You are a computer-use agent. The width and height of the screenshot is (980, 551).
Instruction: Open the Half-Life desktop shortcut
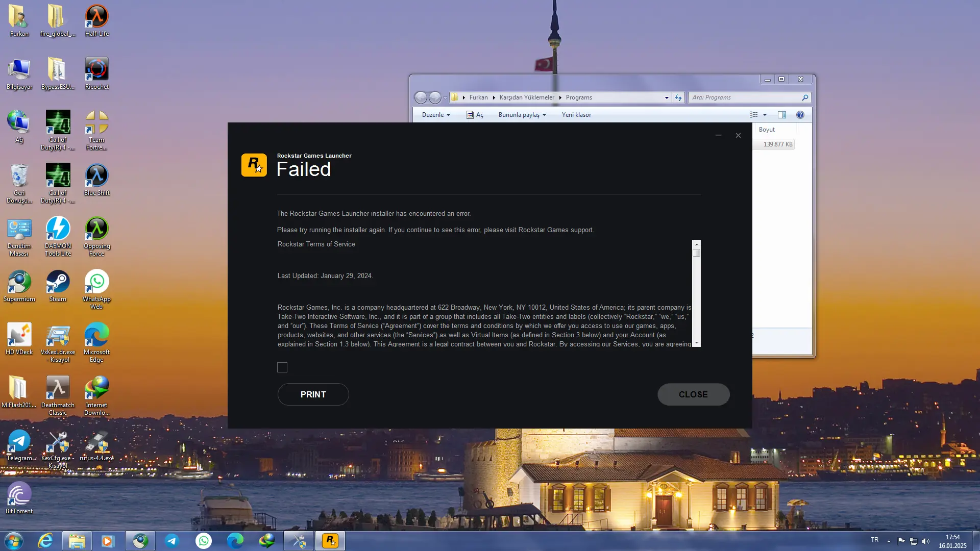click(96, 21)
